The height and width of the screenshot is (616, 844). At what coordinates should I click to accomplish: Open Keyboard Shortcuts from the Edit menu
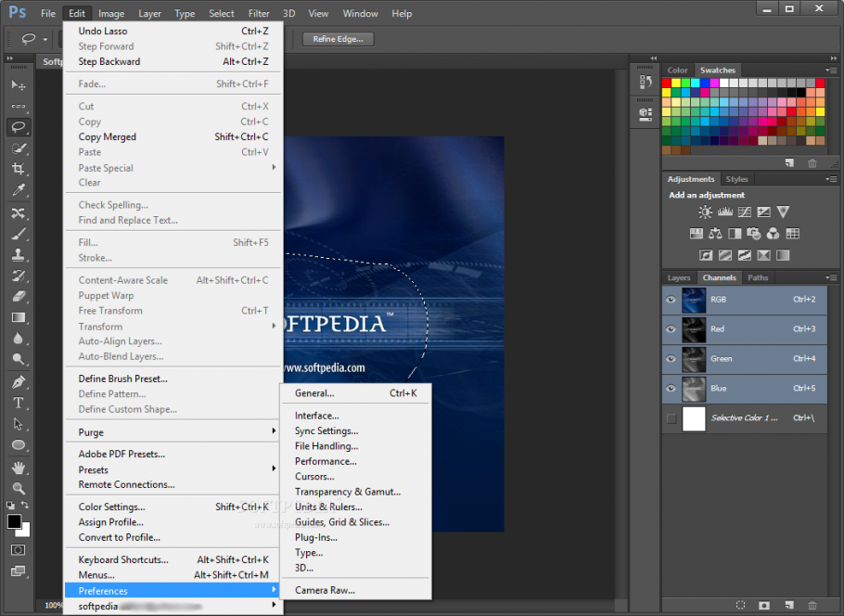123,559
